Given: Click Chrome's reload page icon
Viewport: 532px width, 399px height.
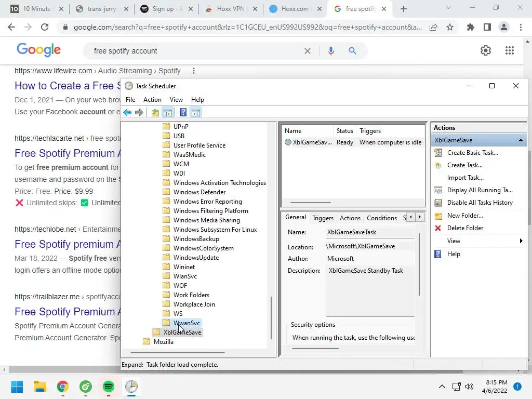Looking at the screenshot, I should 45,27.
